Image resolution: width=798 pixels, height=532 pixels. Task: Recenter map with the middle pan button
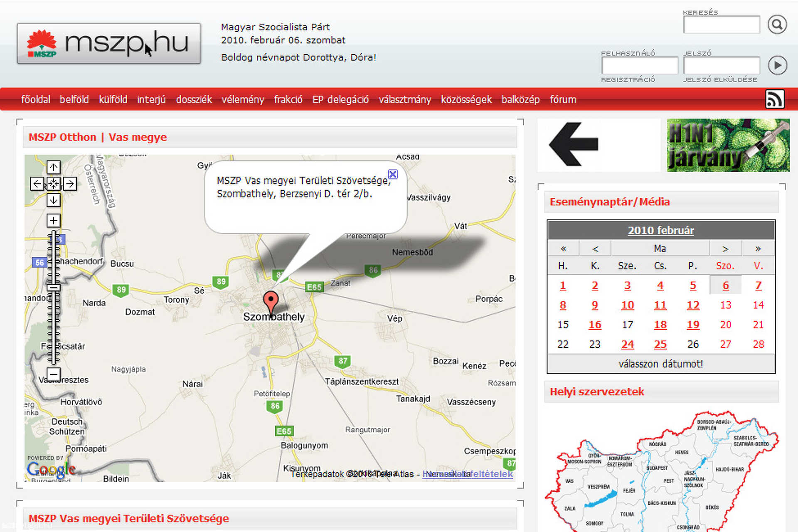(54, 184)
